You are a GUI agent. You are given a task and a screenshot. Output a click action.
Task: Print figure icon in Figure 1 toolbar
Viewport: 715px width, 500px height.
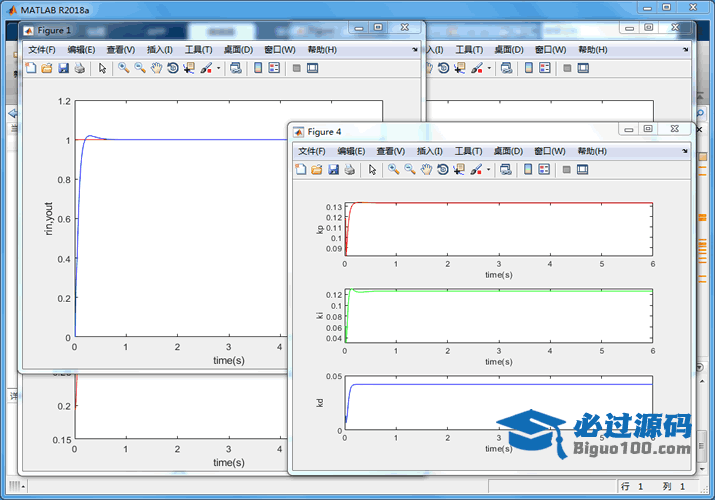[x=80, y=68]
